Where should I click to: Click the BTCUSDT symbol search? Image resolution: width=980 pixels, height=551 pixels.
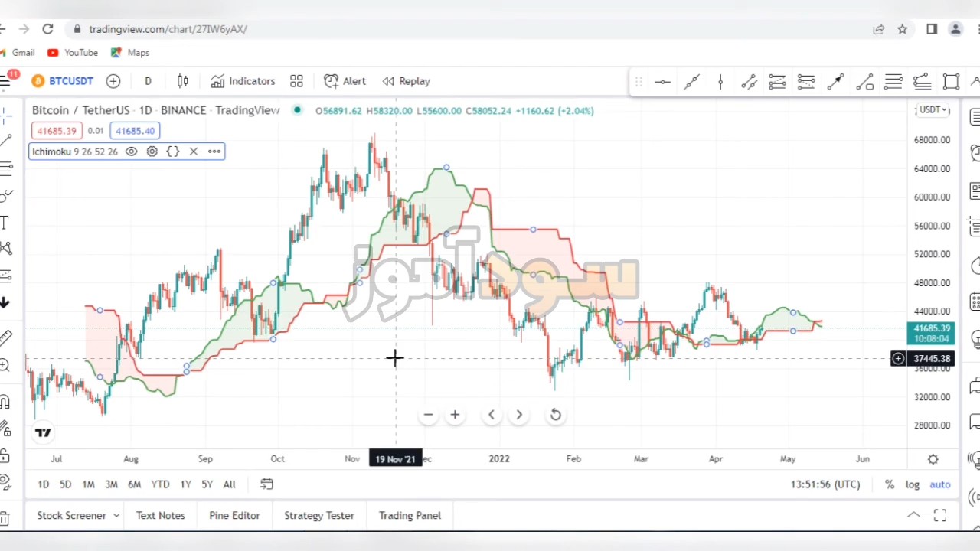(x=63, y=81)
